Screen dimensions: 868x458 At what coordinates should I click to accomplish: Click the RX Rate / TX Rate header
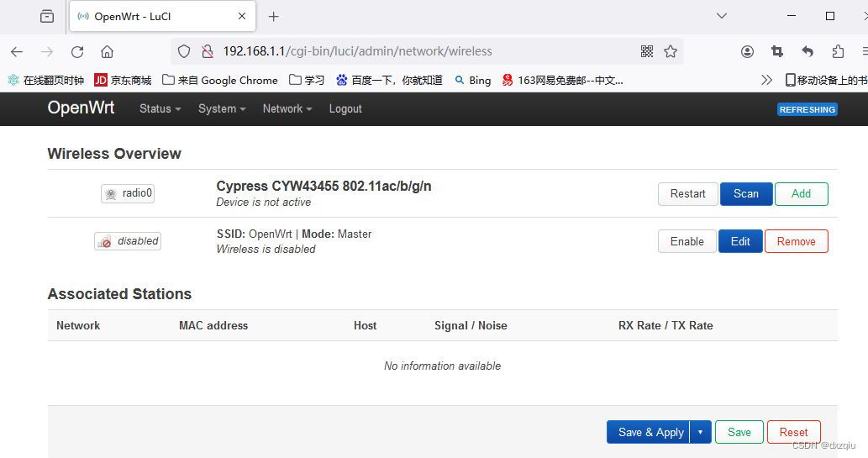tap(665, 325)
